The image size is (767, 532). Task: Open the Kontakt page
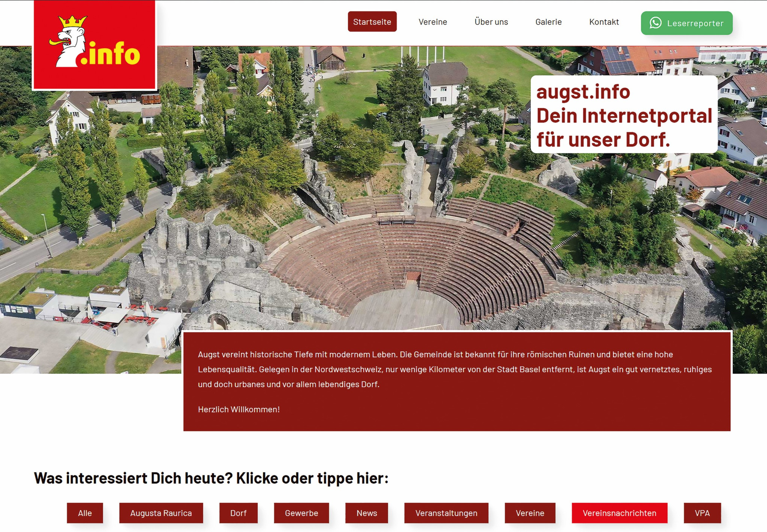tap(604, 22)
